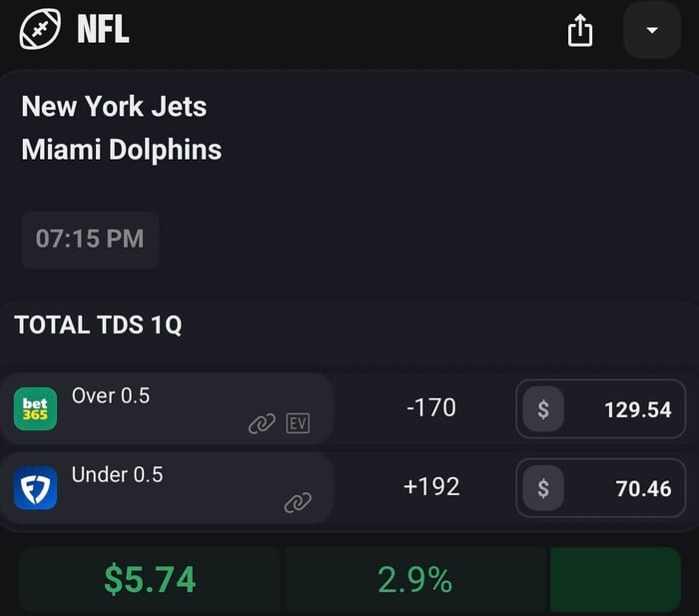Click the 07:15 PM game time chip
The width and height of the screenshot is (699, 616).
coord(90,240)
